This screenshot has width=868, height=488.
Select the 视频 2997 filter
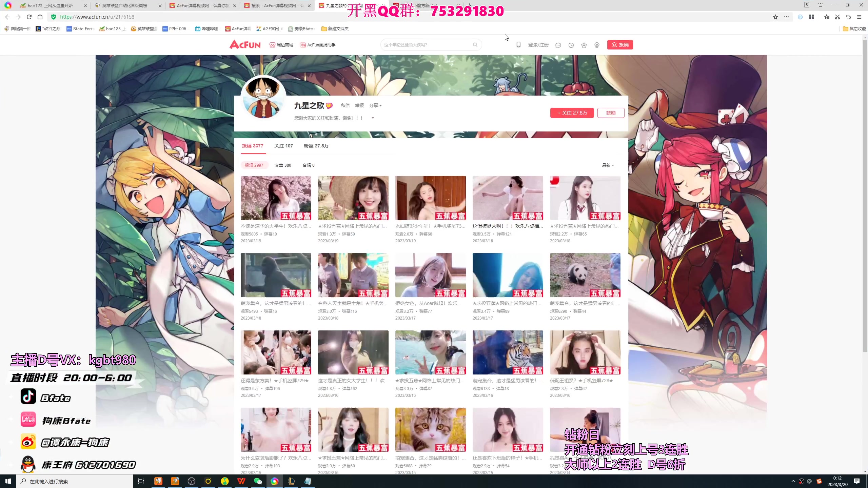point(254,165)
